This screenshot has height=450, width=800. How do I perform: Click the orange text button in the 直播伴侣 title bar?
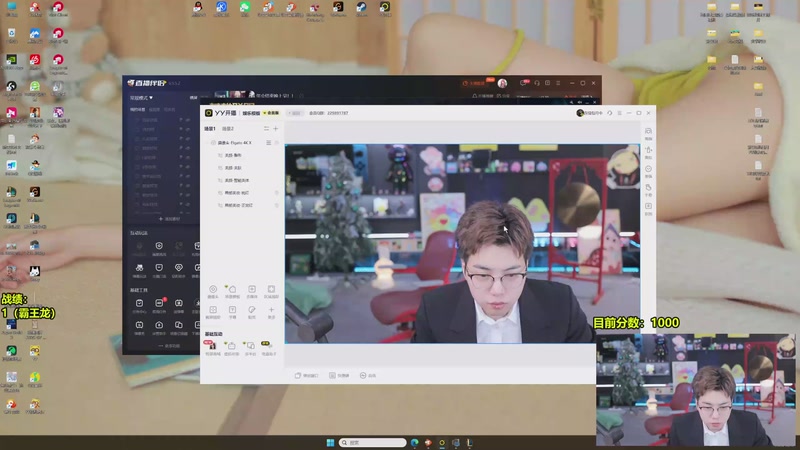474,83
